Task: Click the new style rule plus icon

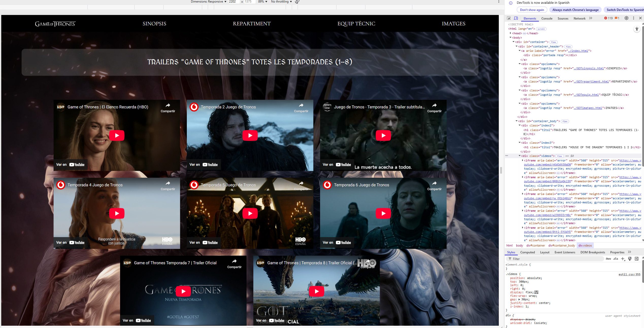Action: (623, 259)
